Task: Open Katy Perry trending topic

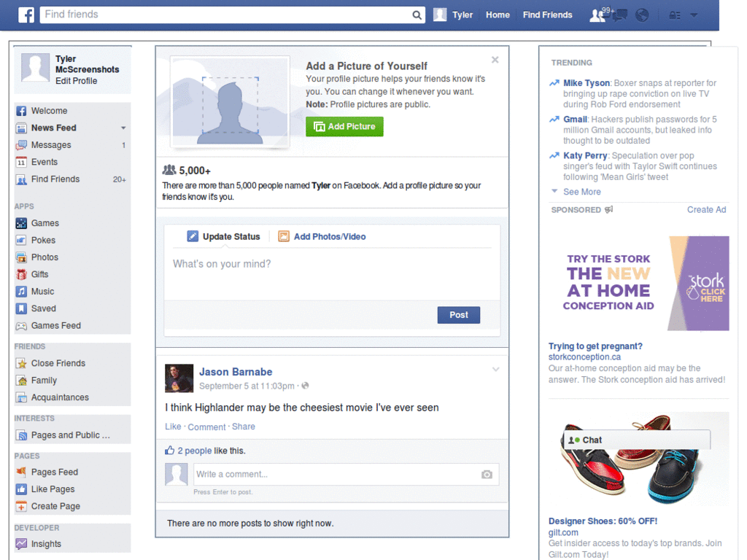Action: click(585, 155)
